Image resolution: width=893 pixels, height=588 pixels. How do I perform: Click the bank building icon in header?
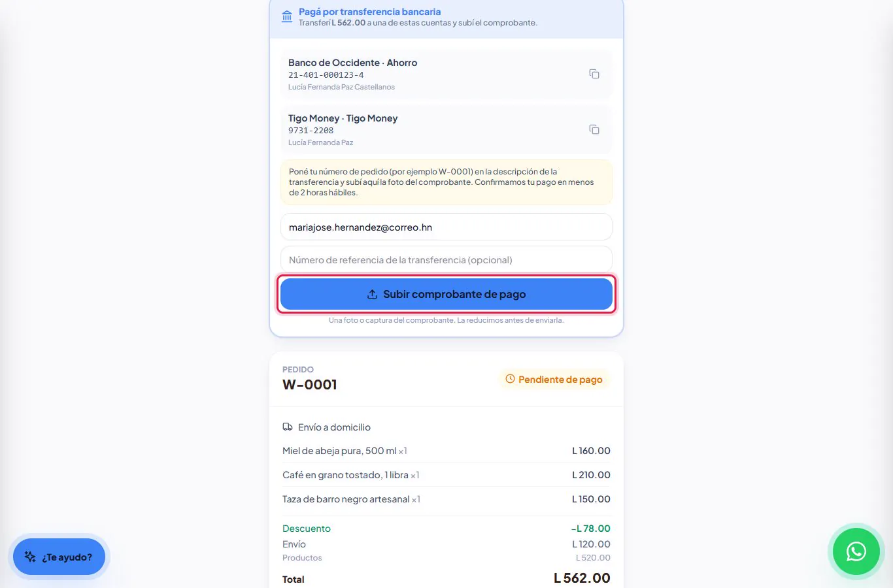287,16
